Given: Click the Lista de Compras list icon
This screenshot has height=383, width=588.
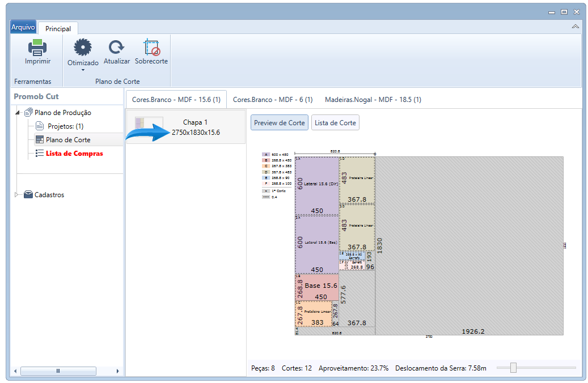Looking at the screenshot, I should pyautogui.click(x=39, y=154).
